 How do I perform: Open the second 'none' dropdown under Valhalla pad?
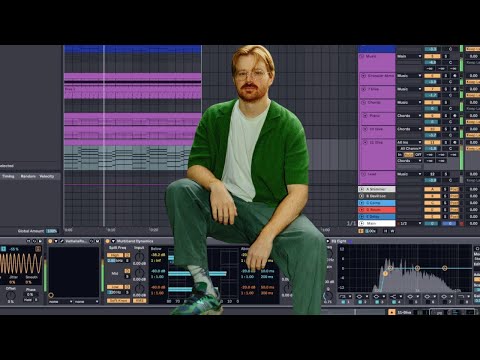87,301
